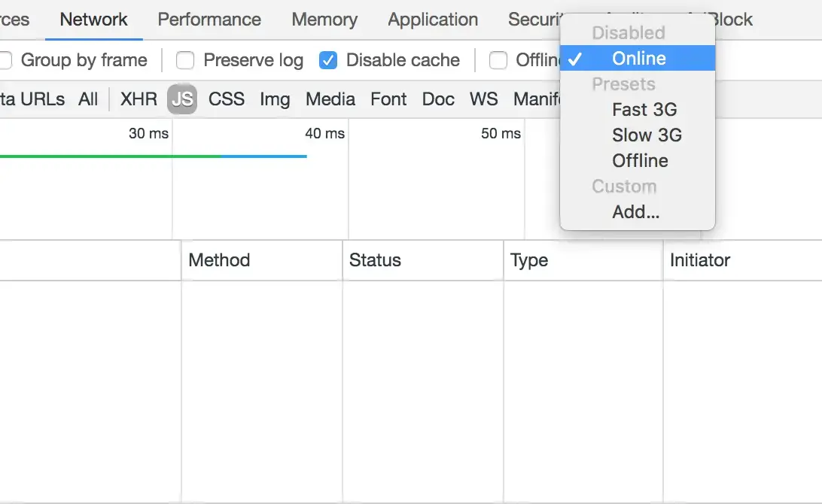Open the Performance tab
The image size is (822, 504).
click(x=209, y=20)
